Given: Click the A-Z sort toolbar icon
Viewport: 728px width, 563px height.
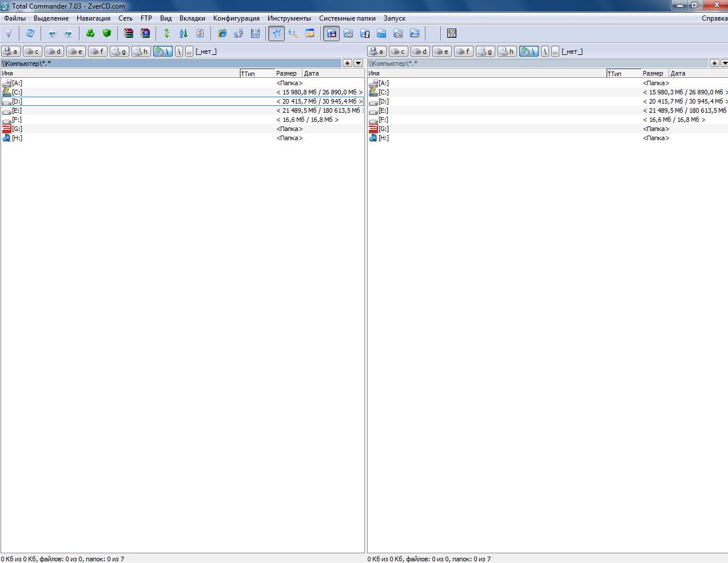Looking at the screenshot, I should tap(184, 33).
